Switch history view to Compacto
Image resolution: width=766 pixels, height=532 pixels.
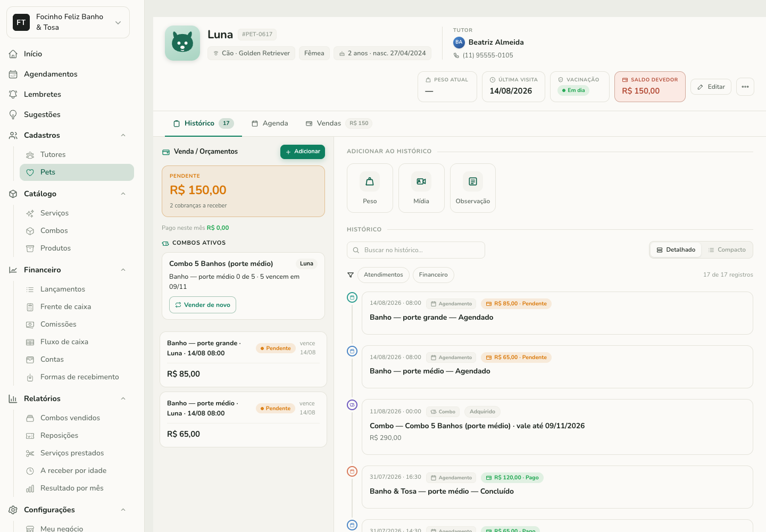(x=727, y=250)
